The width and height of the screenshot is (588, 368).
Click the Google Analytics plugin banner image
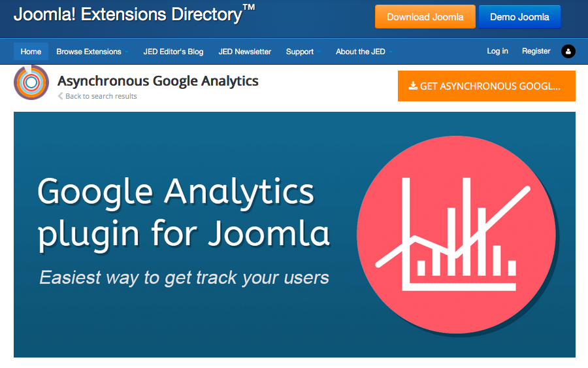[295, 235]
